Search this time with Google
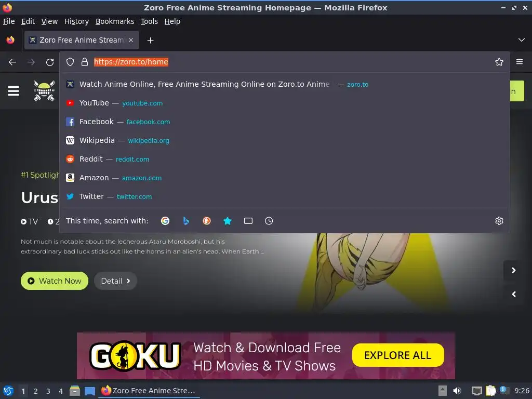 [165, 221]
